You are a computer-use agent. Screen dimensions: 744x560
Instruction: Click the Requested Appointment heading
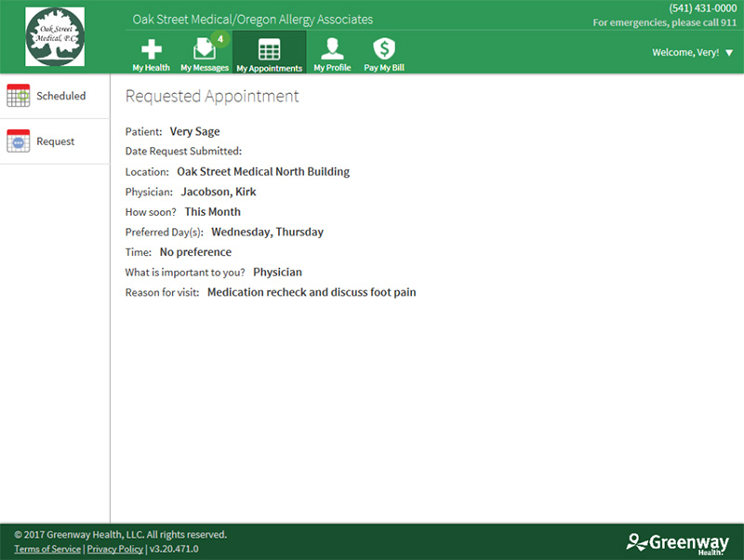point(212,97)
